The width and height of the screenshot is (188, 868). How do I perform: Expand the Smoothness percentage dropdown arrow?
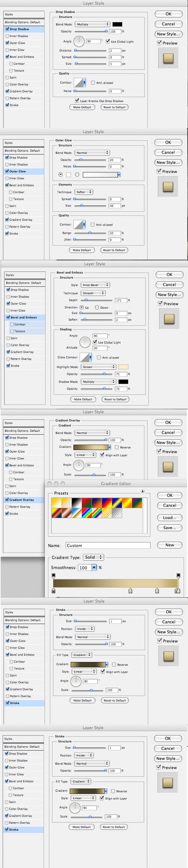tap(94, 567)
